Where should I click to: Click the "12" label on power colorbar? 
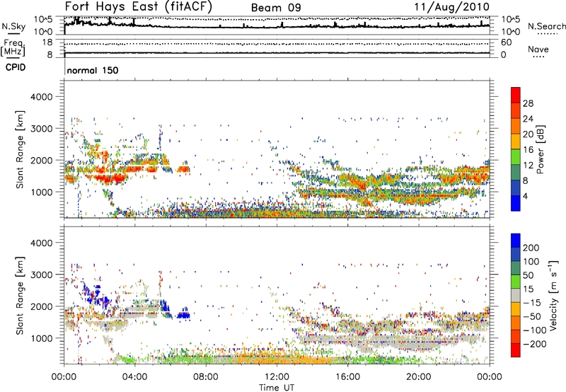528,166
